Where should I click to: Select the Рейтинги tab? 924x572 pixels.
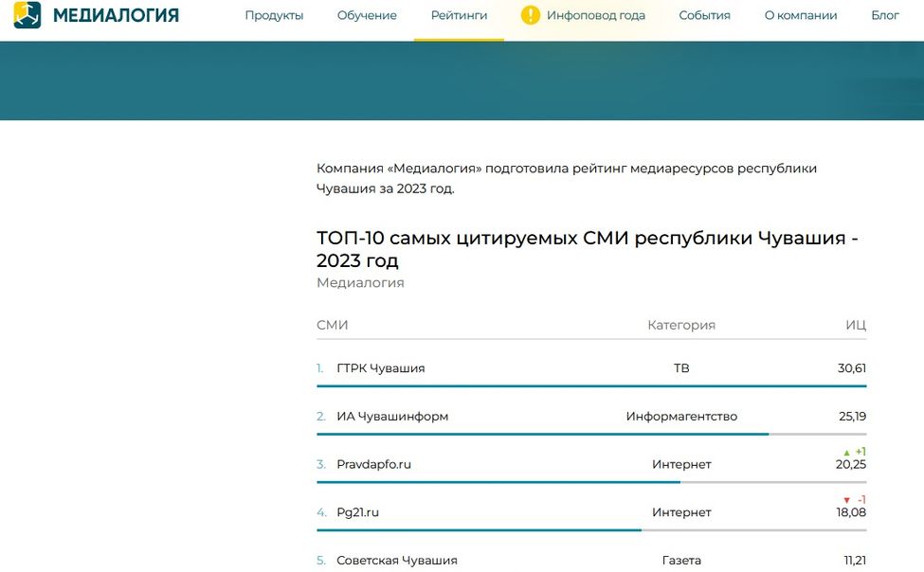(460, 15)
